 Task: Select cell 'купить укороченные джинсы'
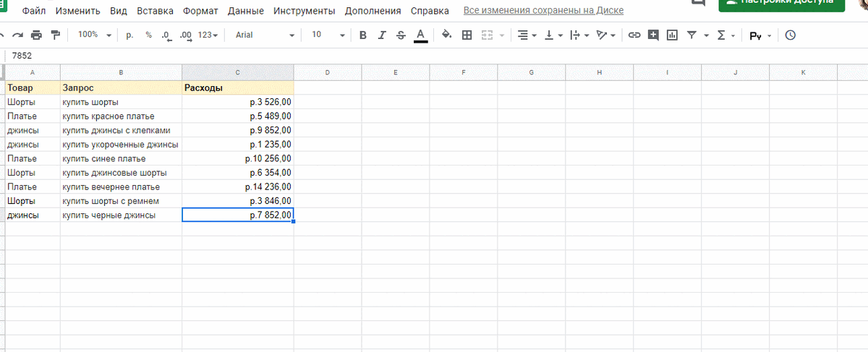121,145
